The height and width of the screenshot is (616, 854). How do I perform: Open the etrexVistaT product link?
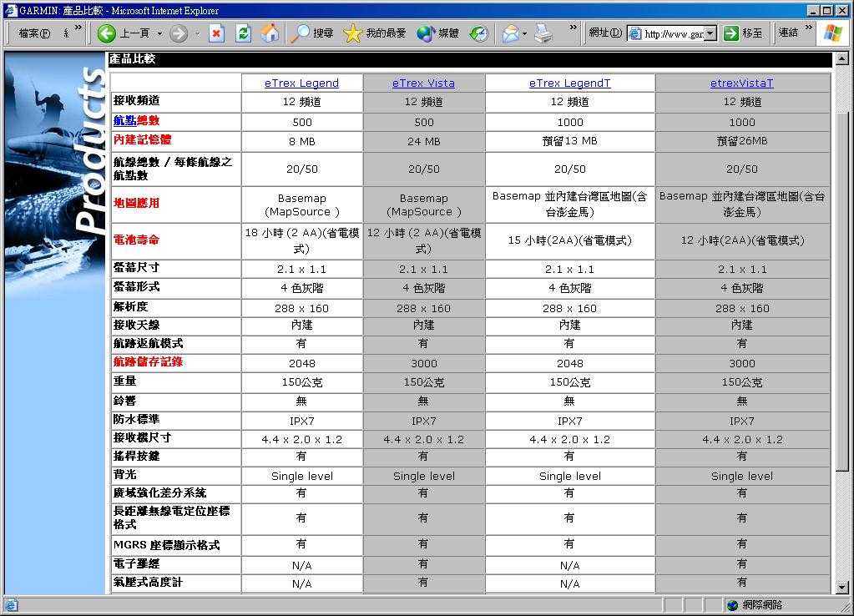coord(742,83)
